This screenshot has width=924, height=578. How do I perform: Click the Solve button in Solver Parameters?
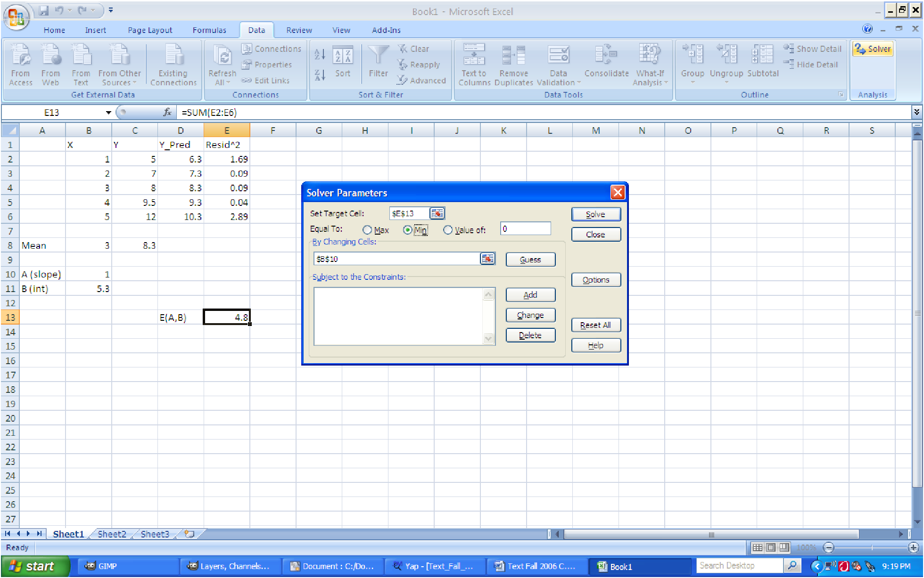click(595, 214)
